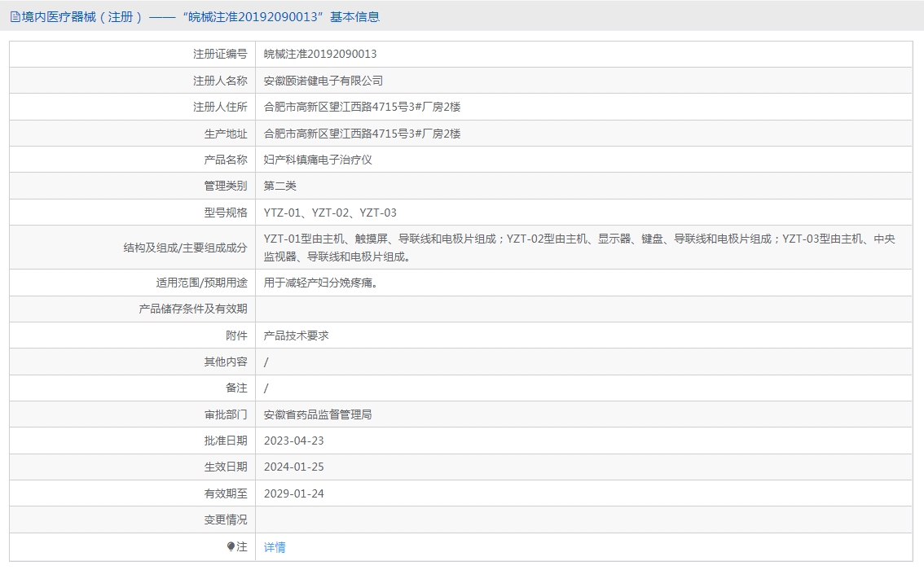Click approval date 2023-04-23
Image resolution: width=924 pixels, height=570 pixels.
coord(293,441)
